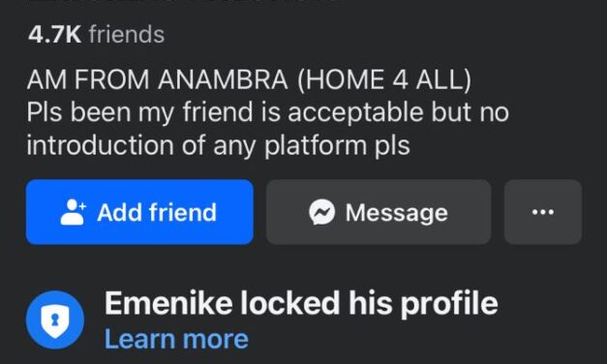
Task: Click the word friends beside 4.7K
Action: (127, 34)
